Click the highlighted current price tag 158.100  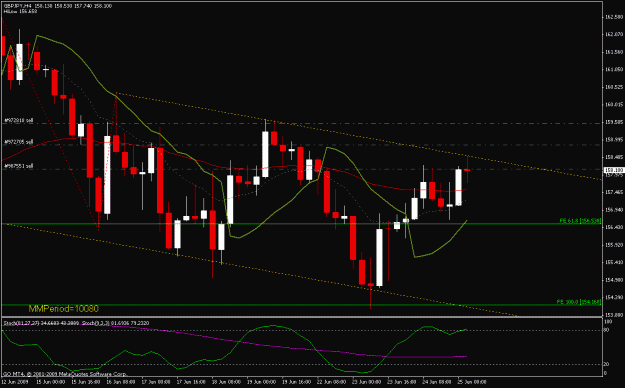[x=614, y=170]
